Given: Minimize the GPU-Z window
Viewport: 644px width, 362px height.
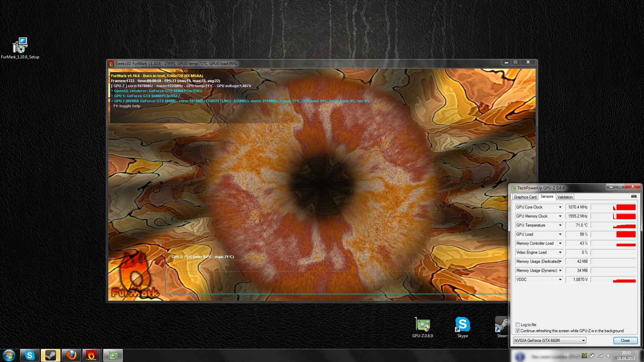Looking at the screenshot, I should (x=611, y=187).
